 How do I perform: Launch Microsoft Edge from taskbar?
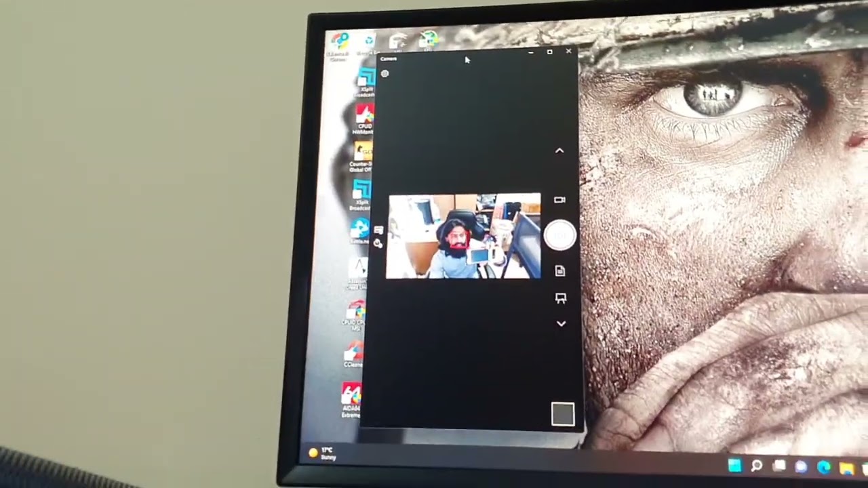[x=823, y=467]
